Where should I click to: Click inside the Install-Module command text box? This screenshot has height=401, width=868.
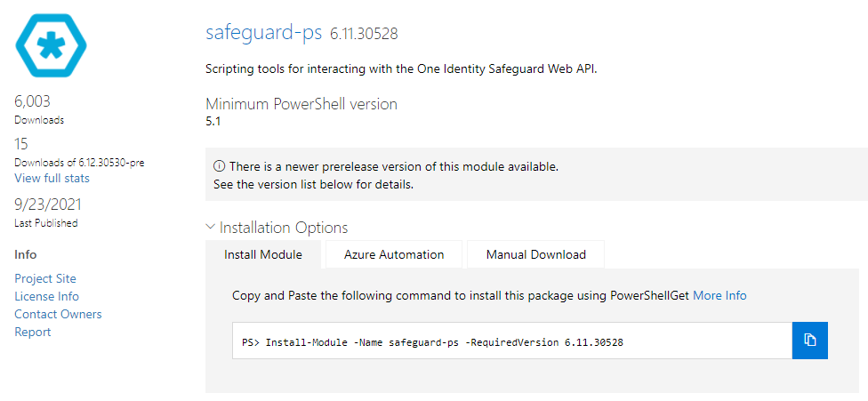(x=512, y=341)
